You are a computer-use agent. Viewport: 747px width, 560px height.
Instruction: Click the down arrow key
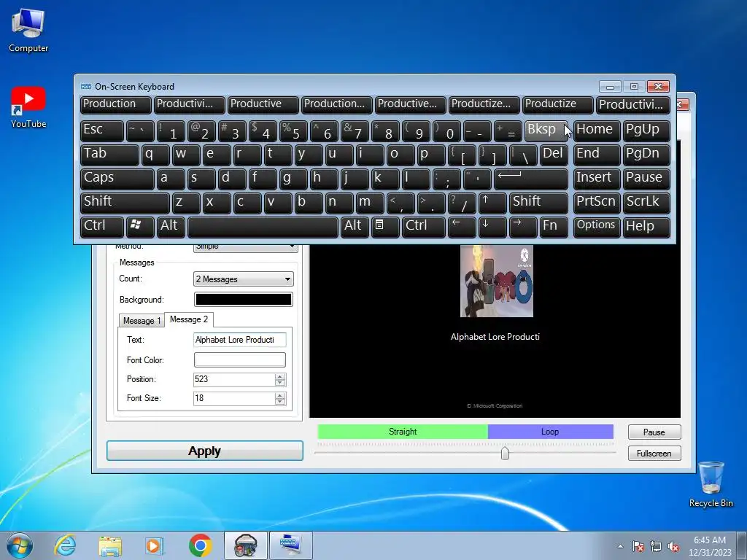tap(492, 227)
